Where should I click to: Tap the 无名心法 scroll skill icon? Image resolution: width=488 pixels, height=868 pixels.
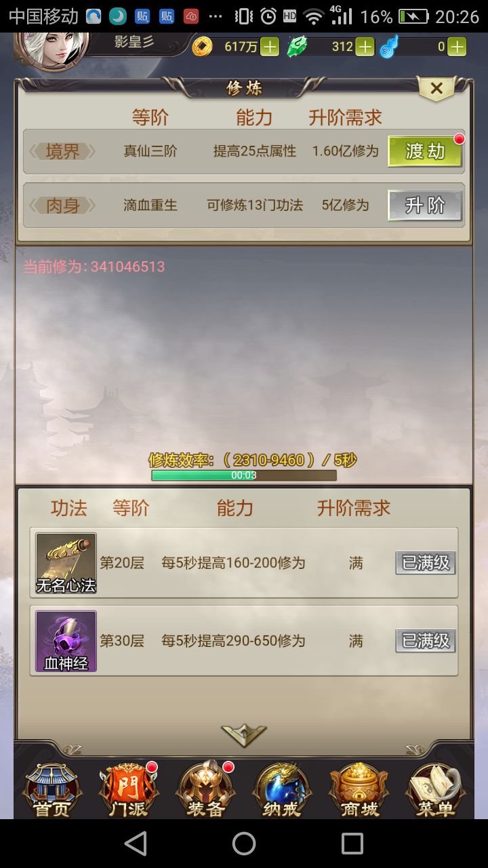(66, 563)
